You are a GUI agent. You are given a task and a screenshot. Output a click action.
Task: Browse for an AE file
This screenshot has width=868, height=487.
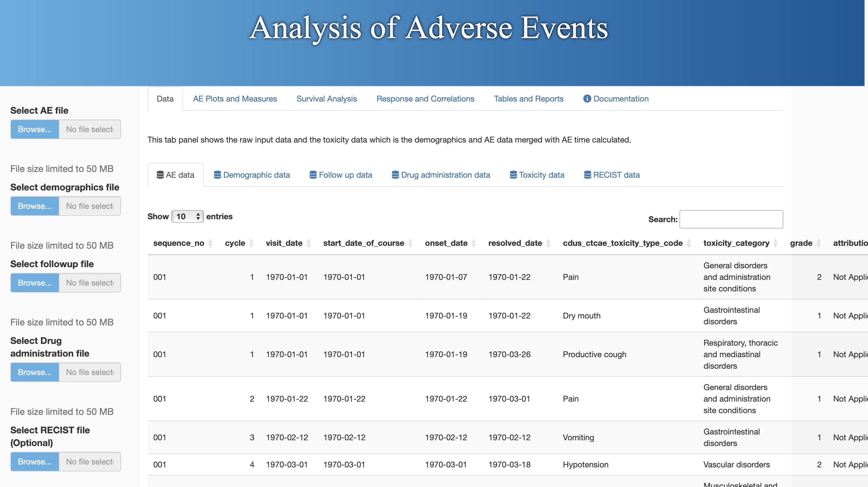click(x=35, y=129)
